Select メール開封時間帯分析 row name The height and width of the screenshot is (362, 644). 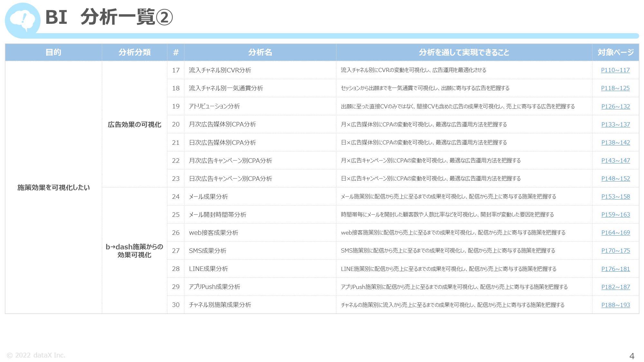(218, 215)
